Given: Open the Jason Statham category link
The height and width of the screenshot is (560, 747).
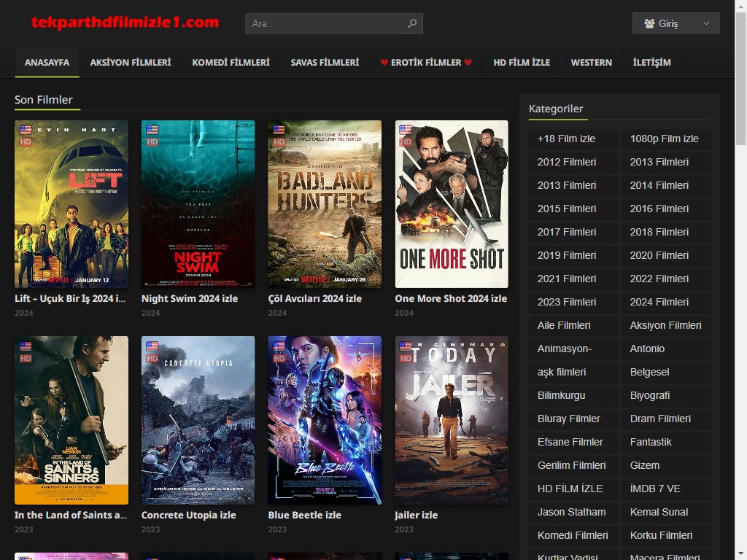Looking at the screenshot, I should 571,512.
